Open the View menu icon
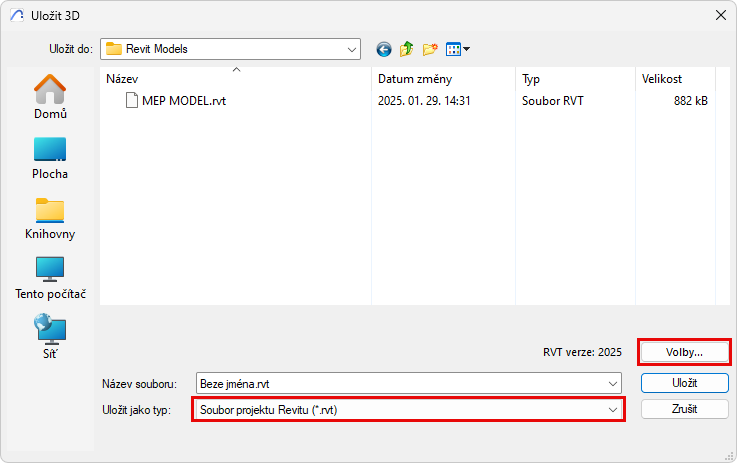 click(458, 49)
